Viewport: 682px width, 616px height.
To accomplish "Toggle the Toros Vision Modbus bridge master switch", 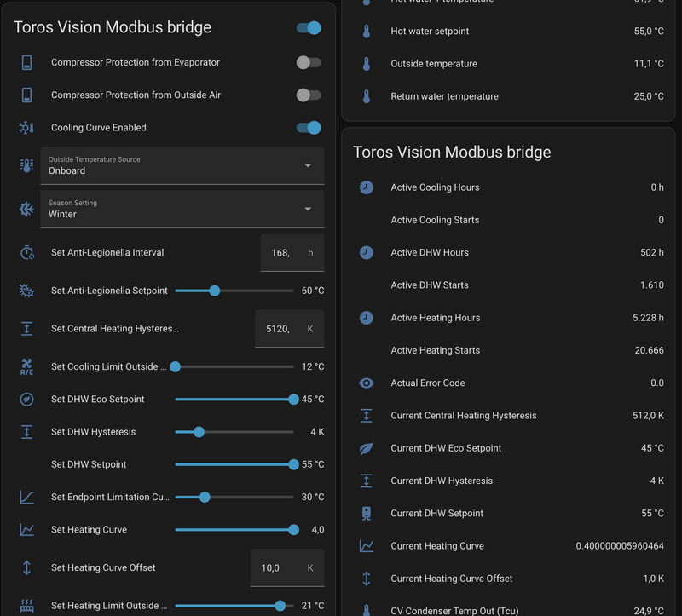I will tap(309, 28).
